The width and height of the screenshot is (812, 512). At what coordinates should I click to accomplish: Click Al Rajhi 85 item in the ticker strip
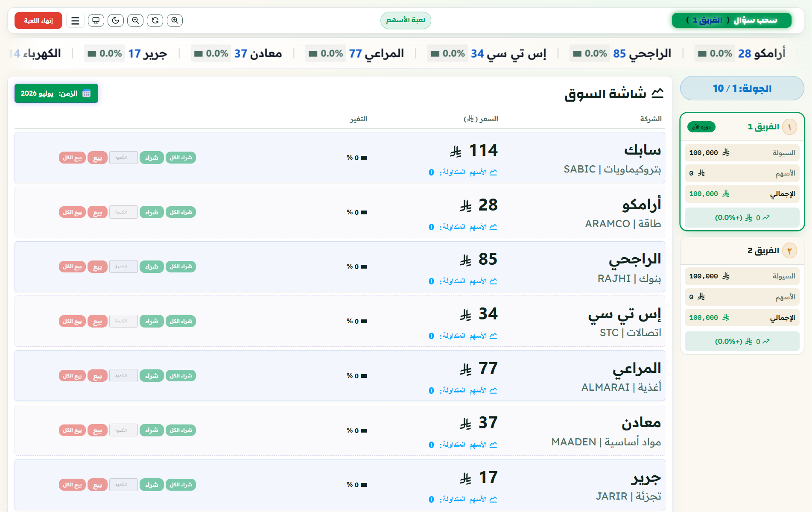621,53
